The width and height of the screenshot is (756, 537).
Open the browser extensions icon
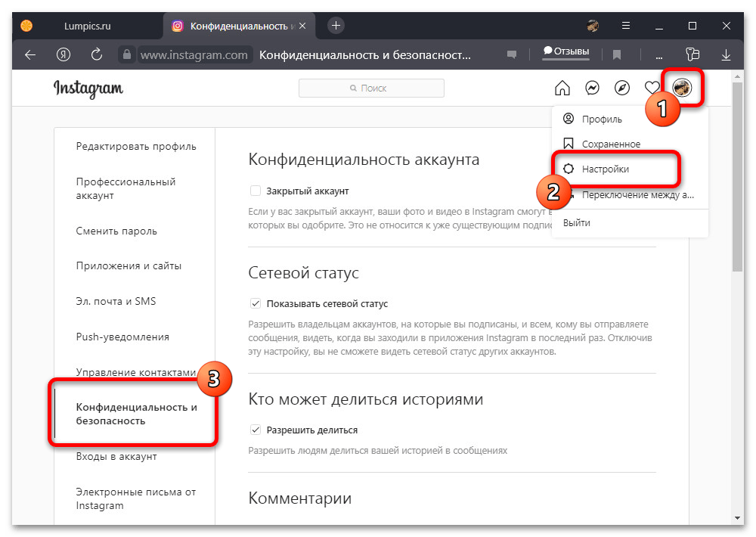coord(692,54)
